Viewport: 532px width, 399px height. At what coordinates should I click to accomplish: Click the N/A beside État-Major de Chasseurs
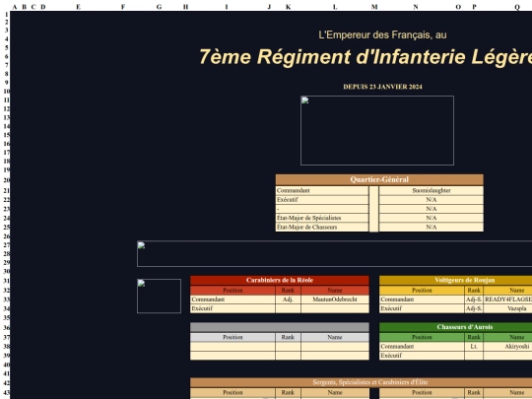click(432, 228)
